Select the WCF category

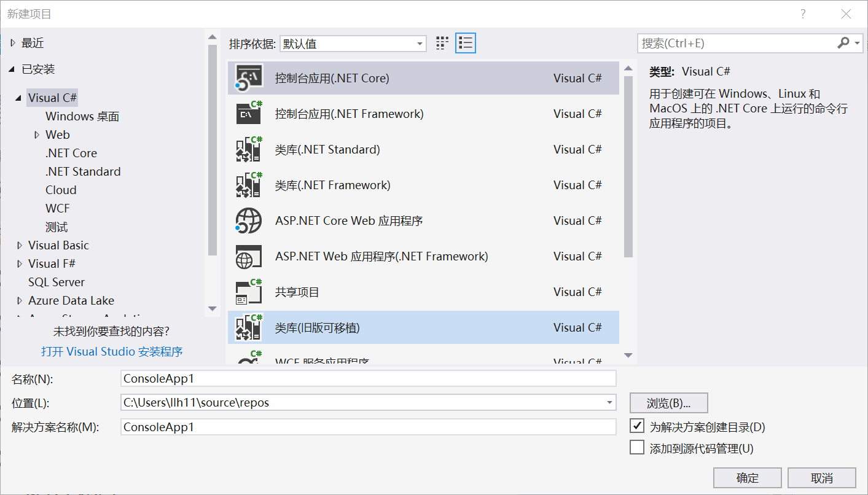click(58, 208)
